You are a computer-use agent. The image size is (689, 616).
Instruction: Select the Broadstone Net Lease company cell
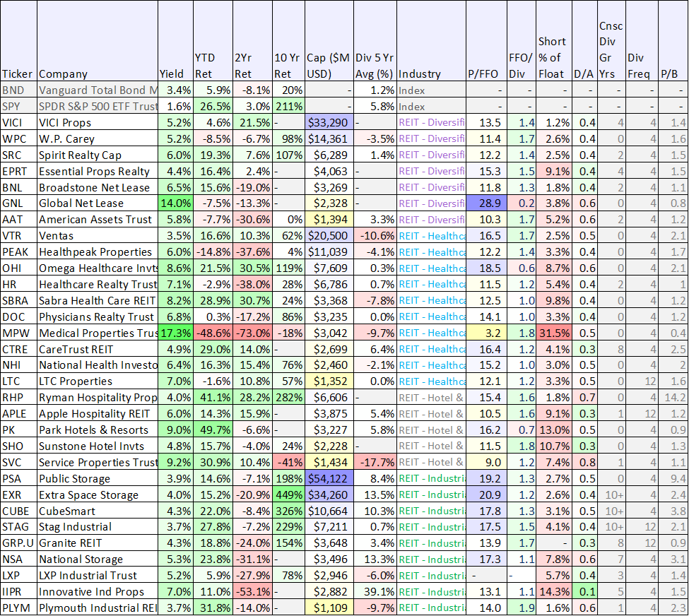point(98,188)
